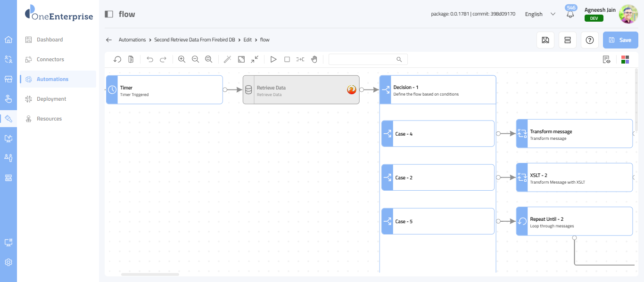
Task: Toggle the collapse arrows icon in toolbar
Action: pos(255,59)
